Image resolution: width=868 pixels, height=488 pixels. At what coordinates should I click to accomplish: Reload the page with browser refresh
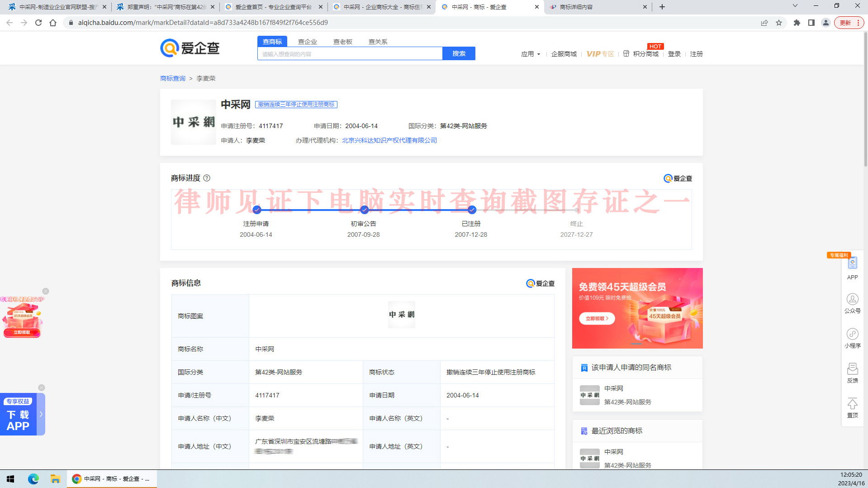38,23
